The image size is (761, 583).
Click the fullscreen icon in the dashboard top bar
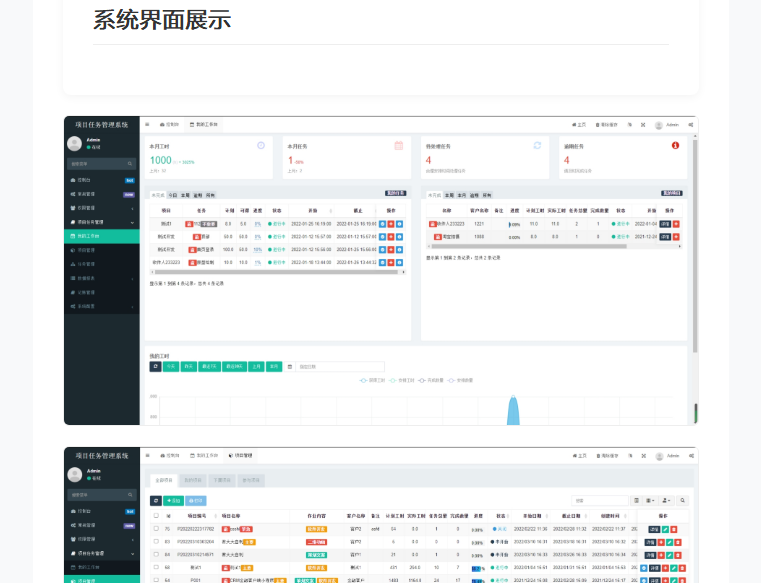coord(643,125)
